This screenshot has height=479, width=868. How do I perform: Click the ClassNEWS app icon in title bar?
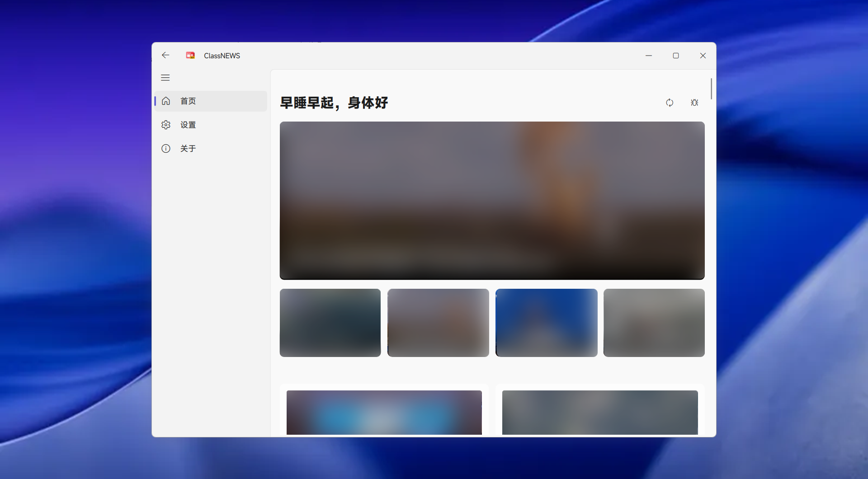(x=190, y=55)
